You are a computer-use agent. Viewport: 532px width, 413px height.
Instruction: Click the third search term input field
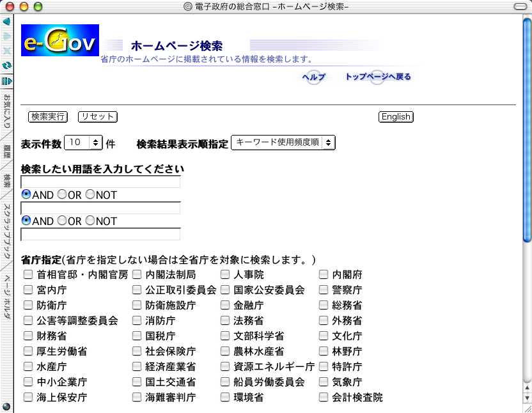100,234
